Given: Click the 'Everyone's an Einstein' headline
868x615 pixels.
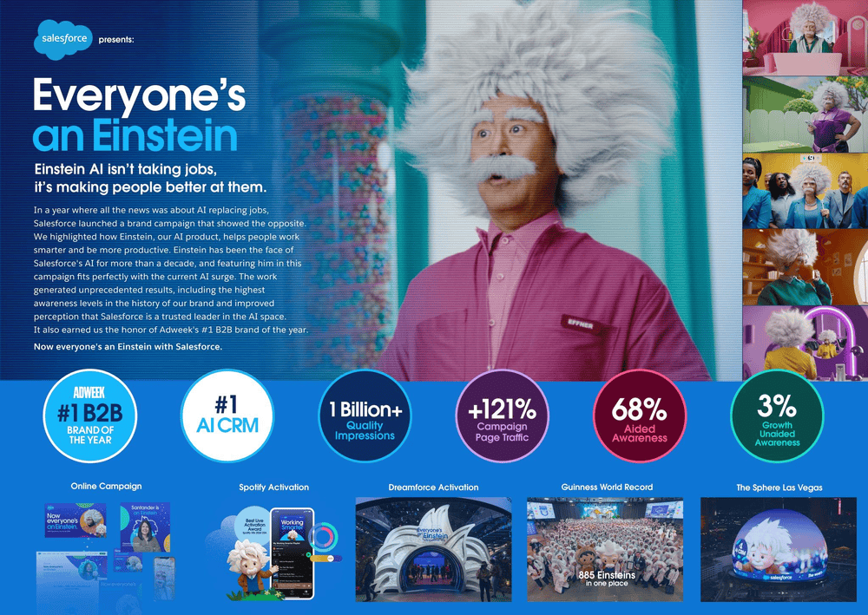Looking at the screenshot, I should click(x=140, y=114).
